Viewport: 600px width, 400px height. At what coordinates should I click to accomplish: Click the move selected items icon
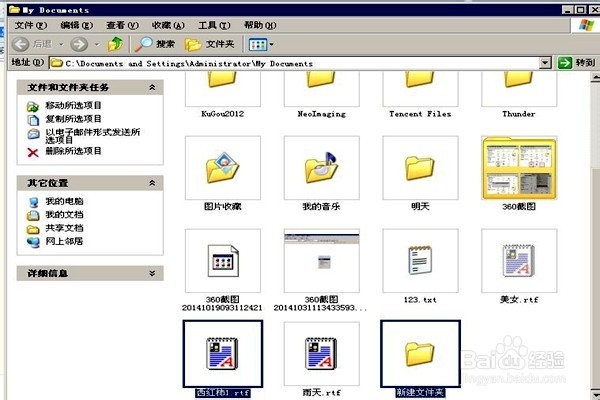click(x=33, y=106)
